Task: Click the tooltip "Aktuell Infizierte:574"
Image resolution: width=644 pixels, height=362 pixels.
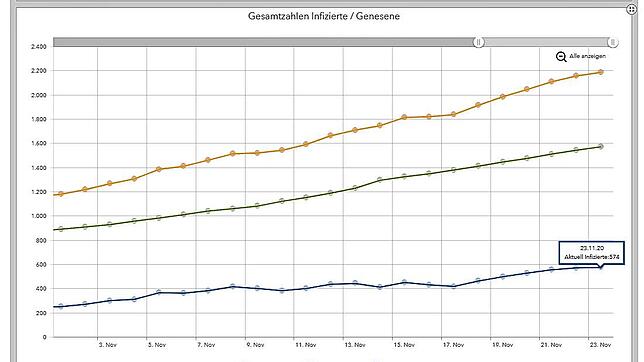Action: coord(591,253)
